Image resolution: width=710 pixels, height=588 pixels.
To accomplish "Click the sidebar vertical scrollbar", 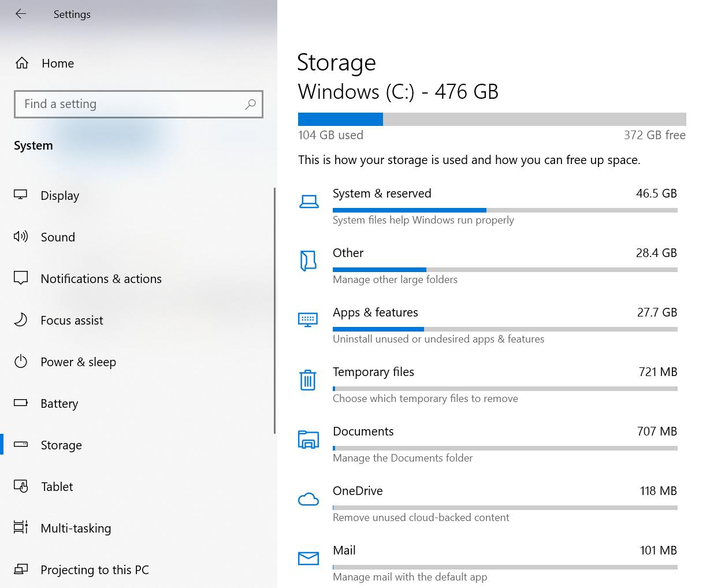I will tap(274, 310).
